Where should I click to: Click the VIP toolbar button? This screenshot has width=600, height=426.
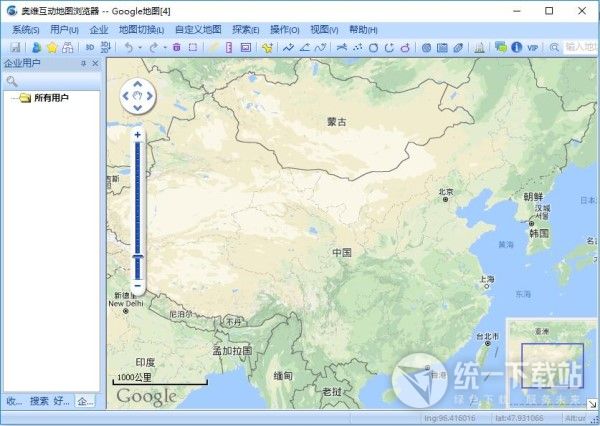532,48
